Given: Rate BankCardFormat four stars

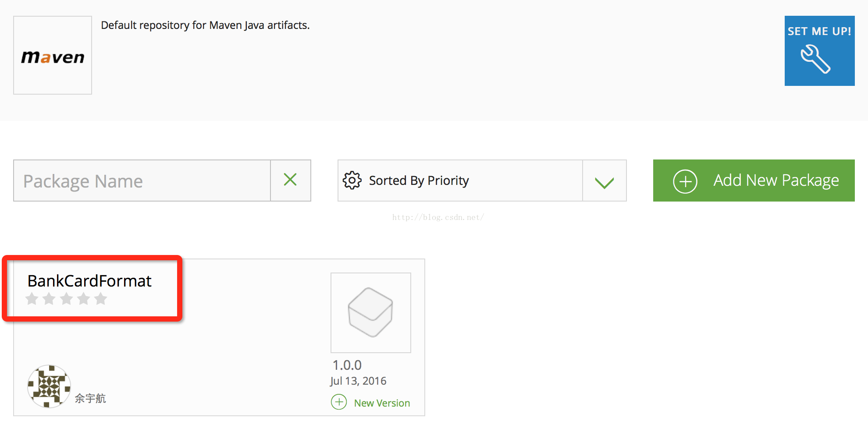Looking at the screenshot, I should [83, 299].
